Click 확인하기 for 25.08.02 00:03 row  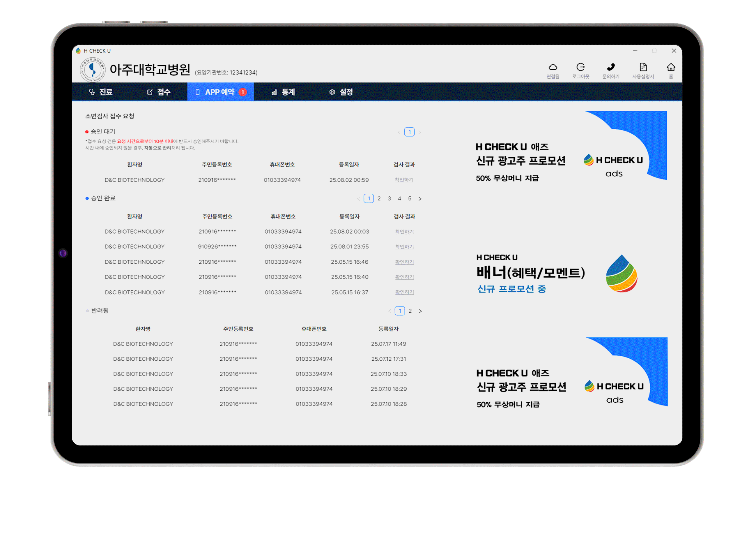tap(404, 232)
